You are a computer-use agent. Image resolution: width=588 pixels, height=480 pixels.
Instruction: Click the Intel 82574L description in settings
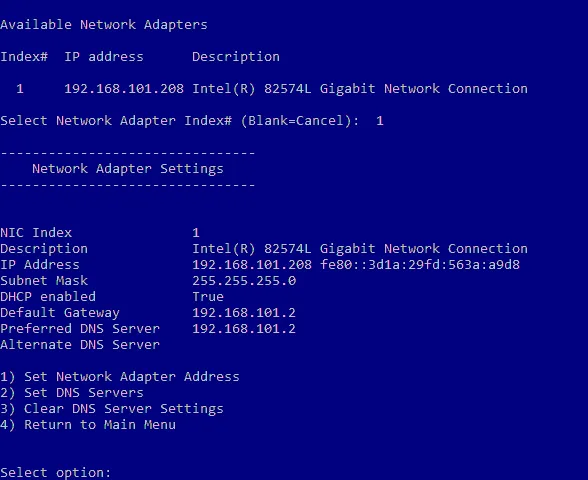tap(360, 249)
